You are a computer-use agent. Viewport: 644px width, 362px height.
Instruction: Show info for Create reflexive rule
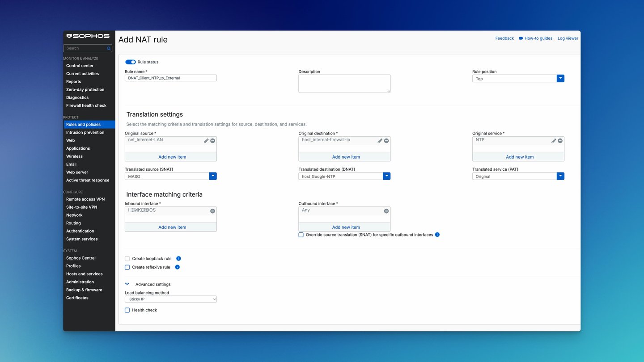coord(177,267)
